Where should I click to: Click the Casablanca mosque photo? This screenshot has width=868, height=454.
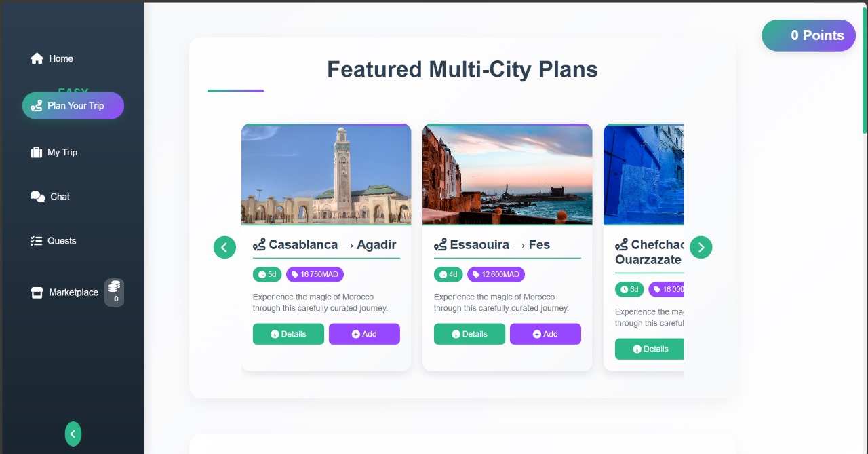tap(326, 174)
